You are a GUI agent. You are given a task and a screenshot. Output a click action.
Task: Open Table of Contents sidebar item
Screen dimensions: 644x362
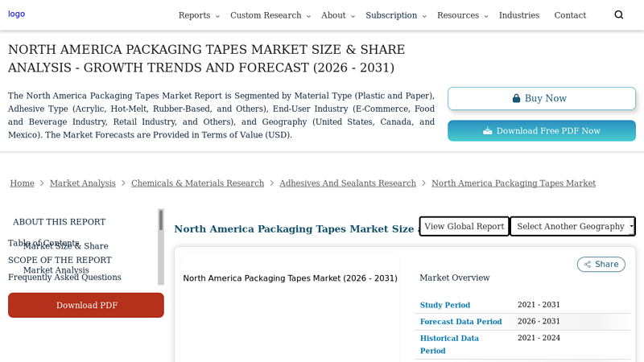click(43, 243)
